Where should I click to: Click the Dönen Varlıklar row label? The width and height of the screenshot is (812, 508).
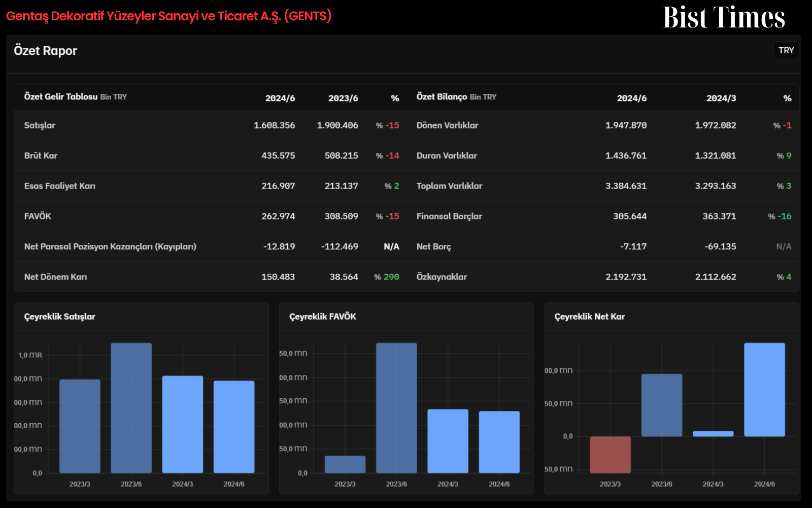click(x=447, y=125)
